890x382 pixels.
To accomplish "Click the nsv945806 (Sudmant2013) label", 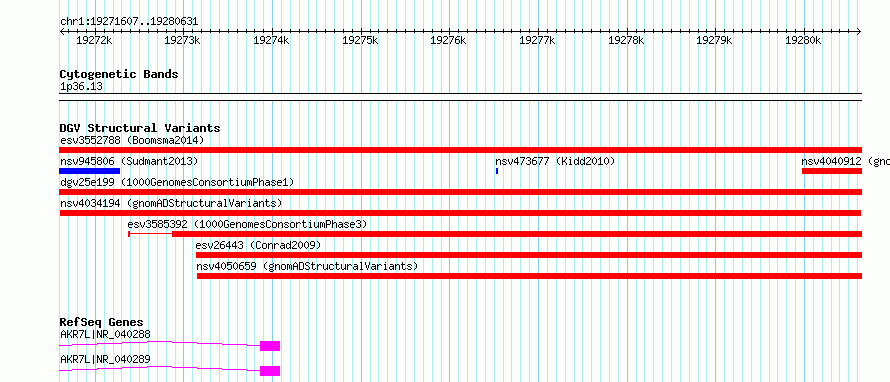I will [x=129, y=161].
